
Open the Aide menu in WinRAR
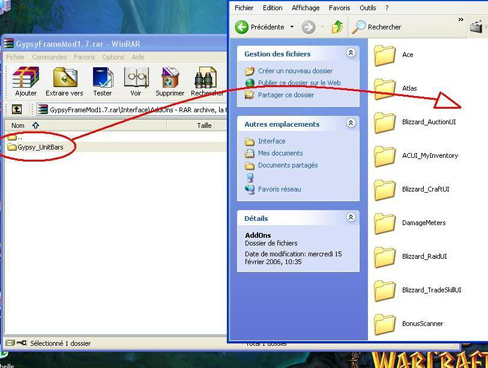coord(138,57)
